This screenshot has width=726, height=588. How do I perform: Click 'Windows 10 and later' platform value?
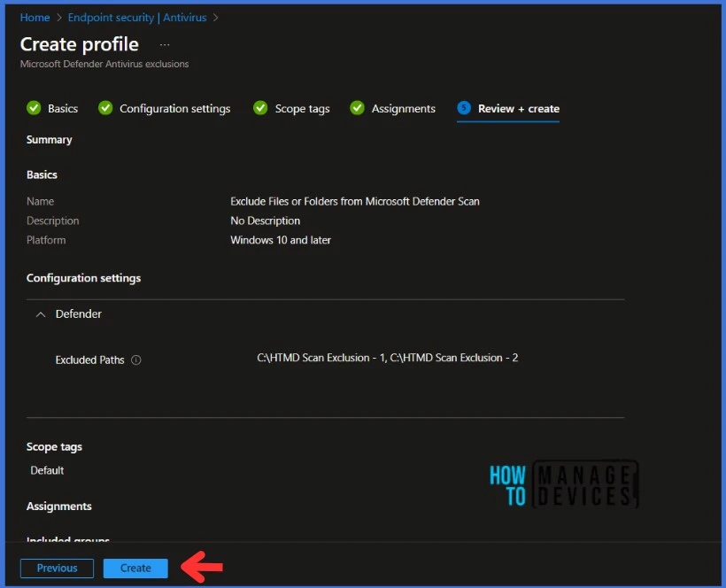(x=281, y=240)
